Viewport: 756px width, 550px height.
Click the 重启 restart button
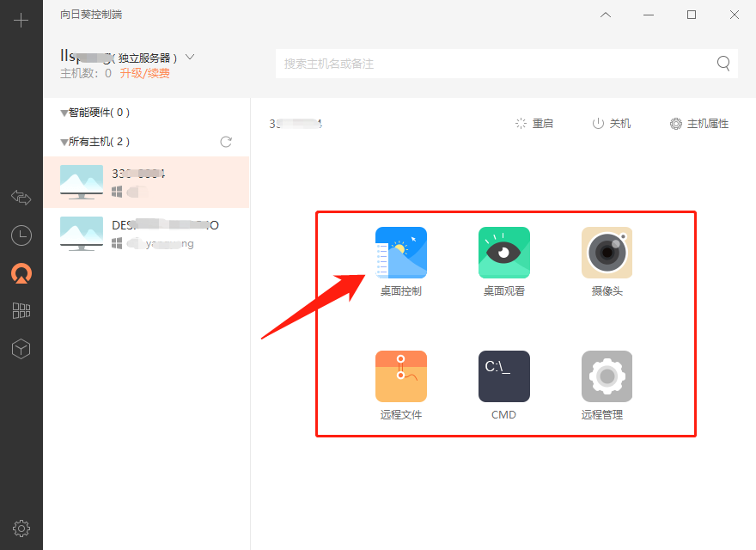click(x=534, y=124)
